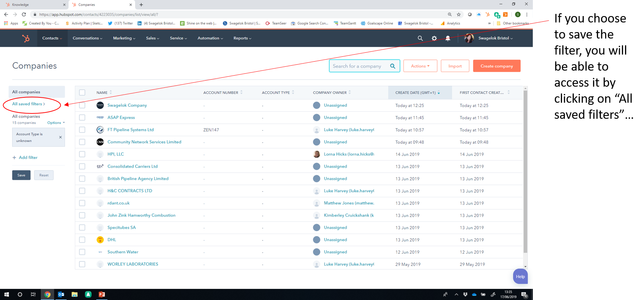Click Add filter link
Viewport: 644px width, 300px height.
(x=25, y=157)
